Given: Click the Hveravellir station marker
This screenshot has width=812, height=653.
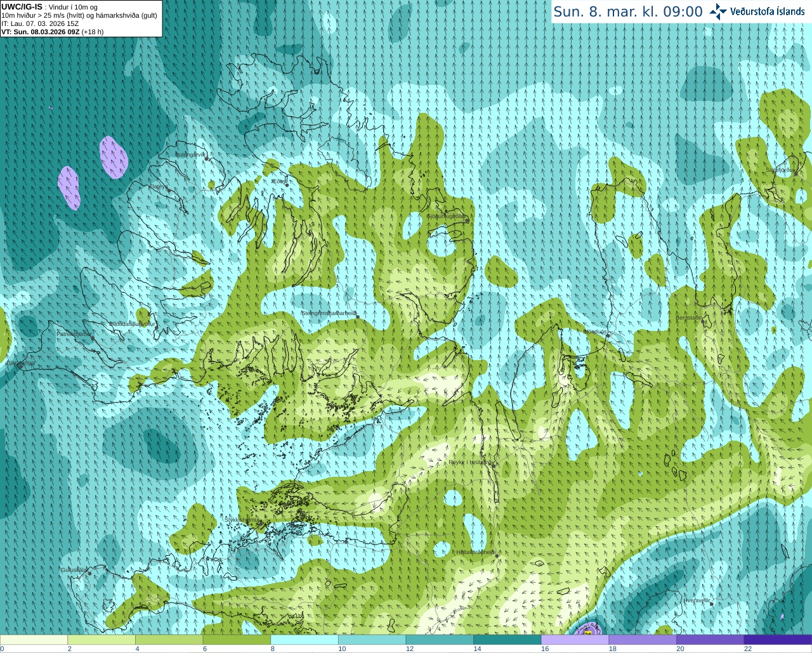Looking at the screenshot, I should coord(712,604).
